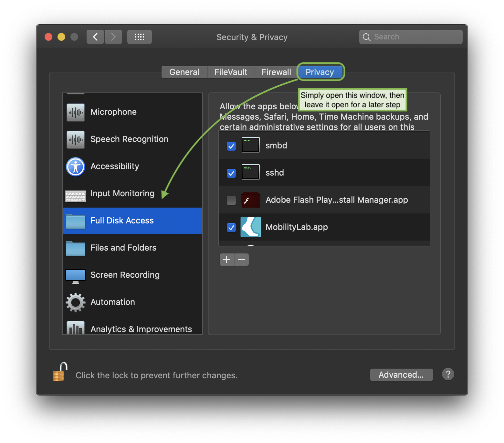The height and width of the screenshot is (443, 504).
Task: Remove selected app with minus button
Action: pos(241,259)
